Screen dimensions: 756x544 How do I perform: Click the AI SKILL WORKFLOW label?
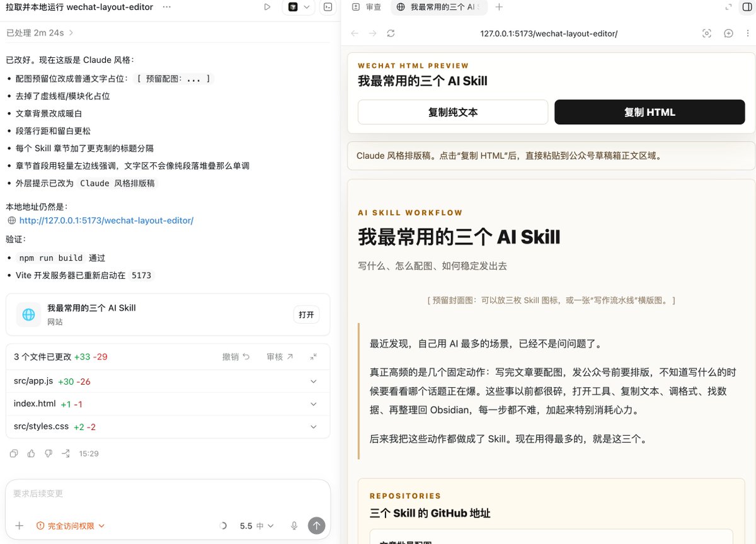pyautogui.click(x=410, y=213)
